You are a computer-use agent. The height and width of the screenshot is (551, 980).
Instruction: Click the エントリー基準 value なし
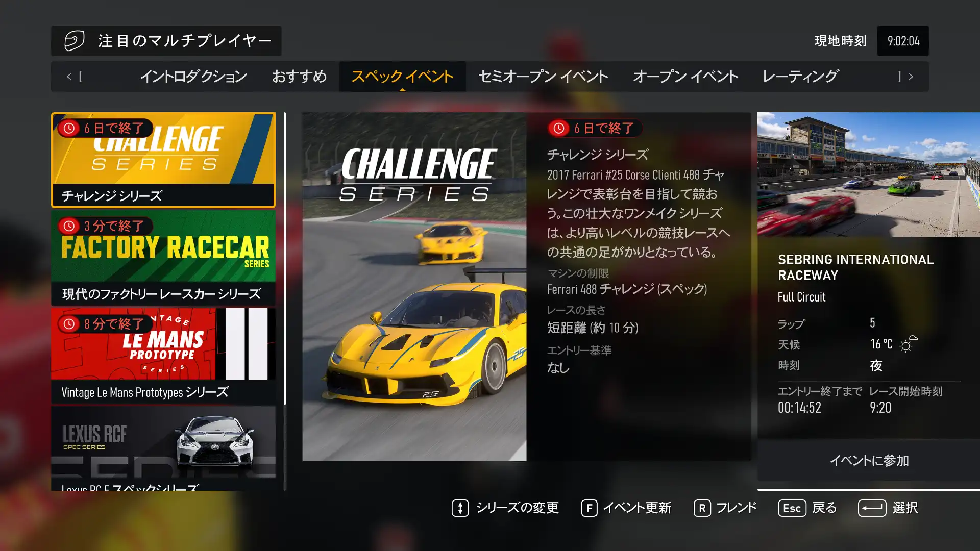(558, 368)
